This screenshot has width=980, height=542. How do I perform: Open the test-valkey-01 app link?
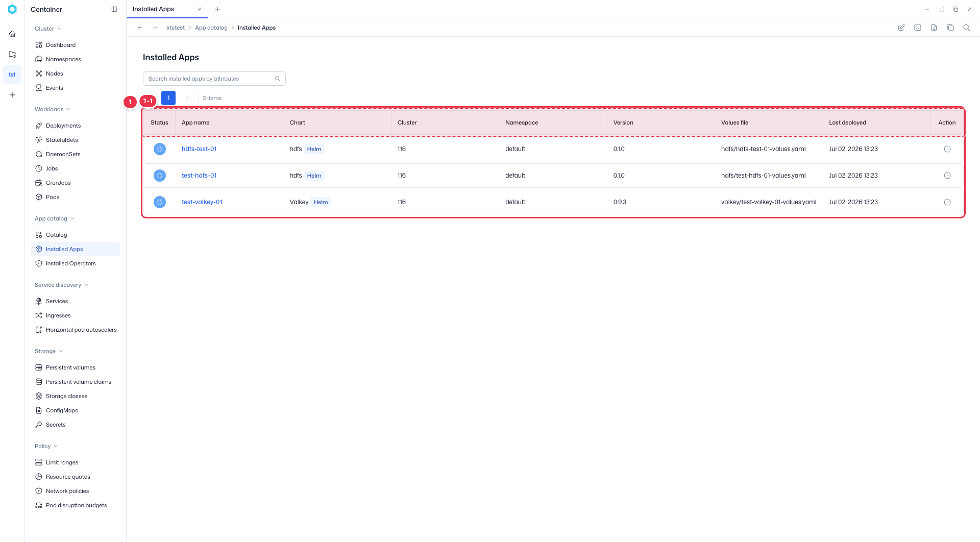[x=202, y=202]
